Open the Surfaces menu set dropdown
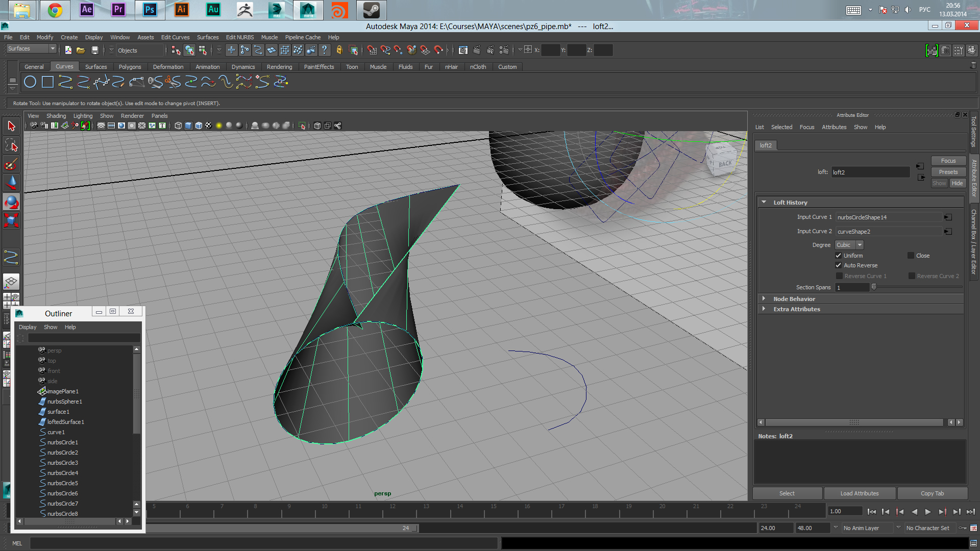The height and width of the screenshot is (551, 980). (52, 48)
